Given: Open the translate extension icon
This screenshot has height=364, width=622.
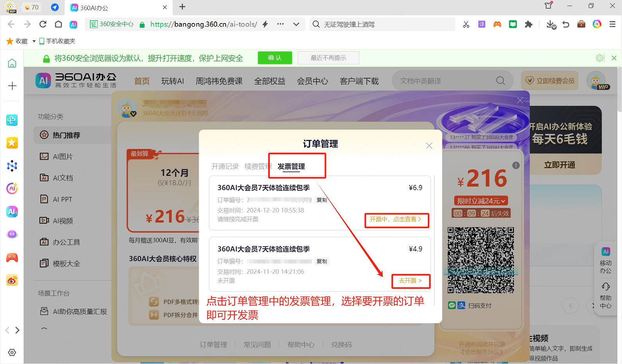Looking at the screenshot, I should click(x=482, y=24).
